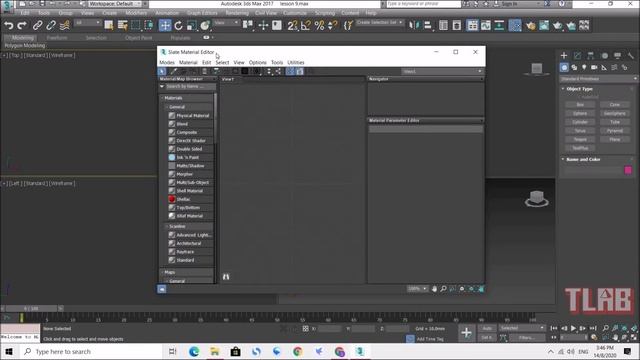Screen dimensions: 640x360
Task: Click the Cylinder primitive button
Action: coord(580,122)
